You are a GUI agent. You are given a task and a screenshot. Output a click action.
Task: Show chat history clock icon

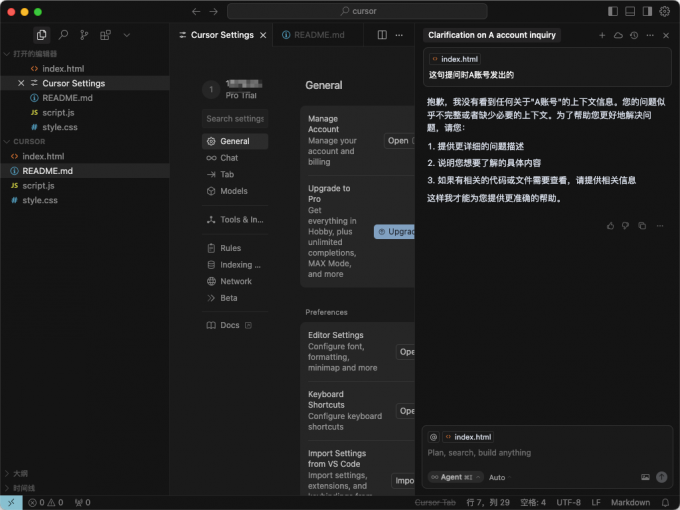634,35
